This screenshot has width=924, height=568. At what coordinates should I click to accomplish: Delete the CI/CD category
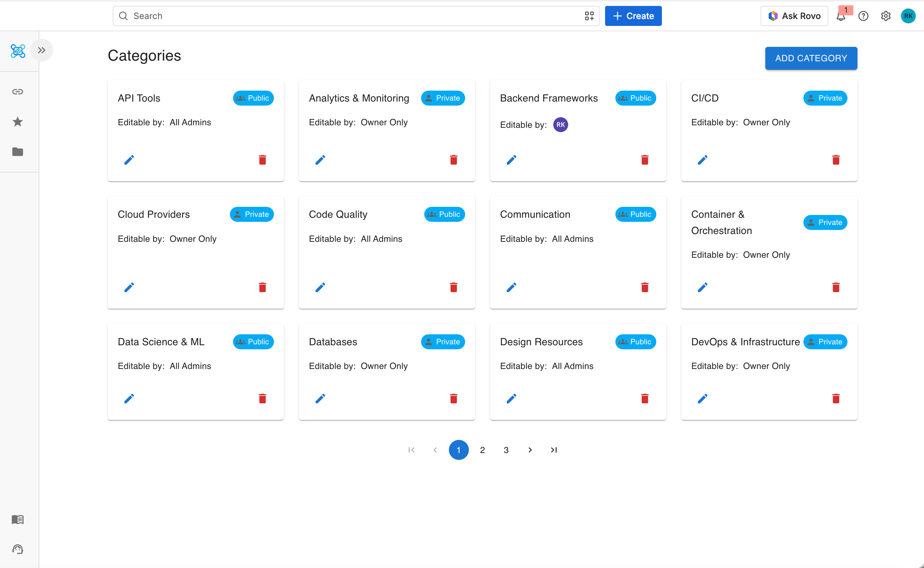(x=836, y=160)
